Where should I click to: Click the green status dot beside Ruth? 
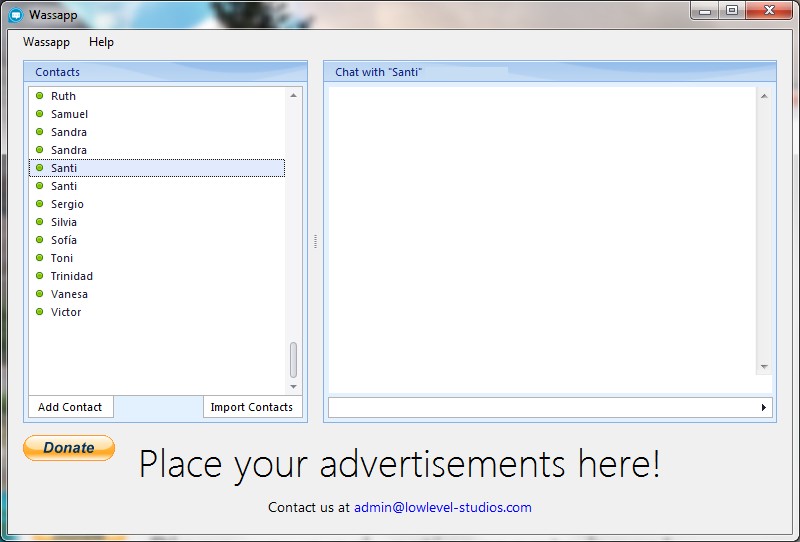pyautogui.click(x=40, y=96)
